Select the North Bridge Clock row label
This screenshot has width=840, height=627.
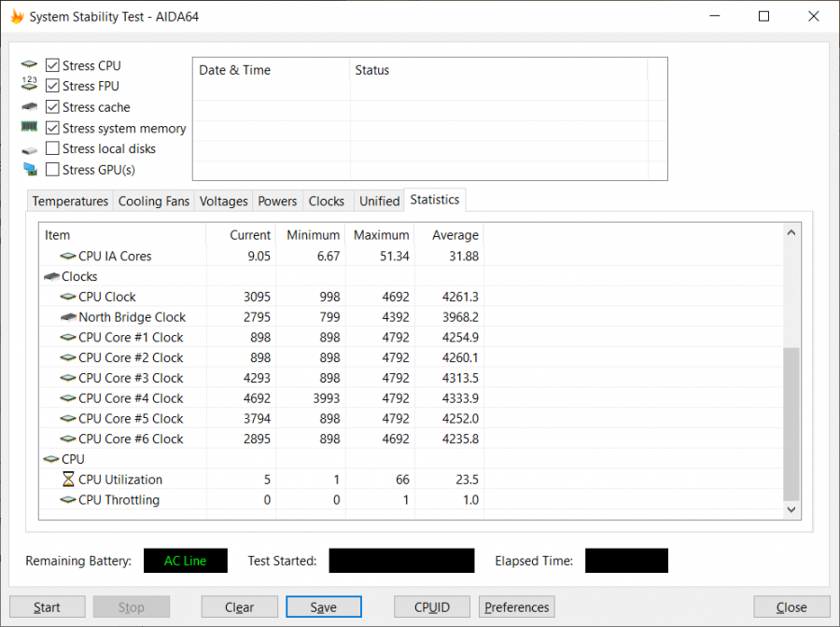coord(132,317)
